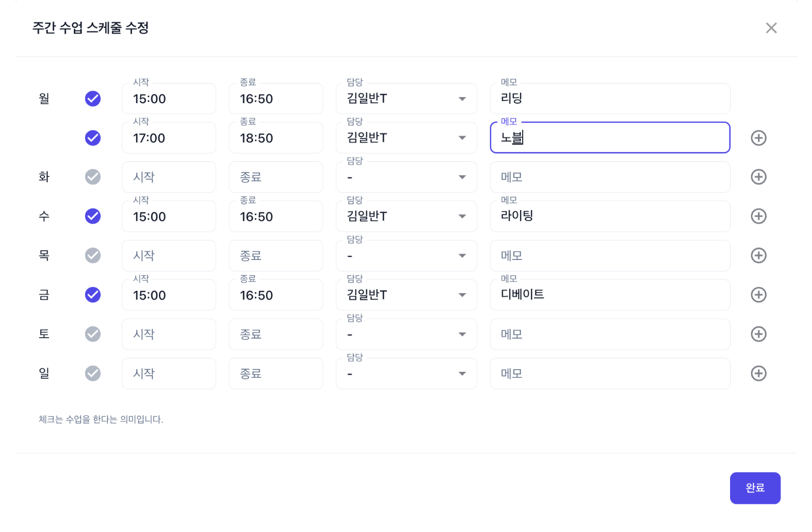Change the teacher in the 라이팅 row dropdown
This screenshot has width=812, height=532.
coord(407,216)
